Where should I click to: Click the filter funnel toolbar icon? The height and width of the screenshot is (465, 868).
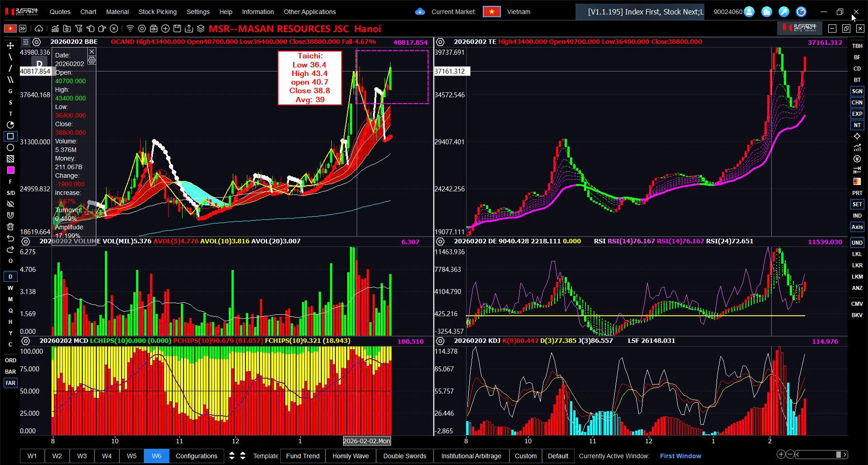click(x=79, y=28)
